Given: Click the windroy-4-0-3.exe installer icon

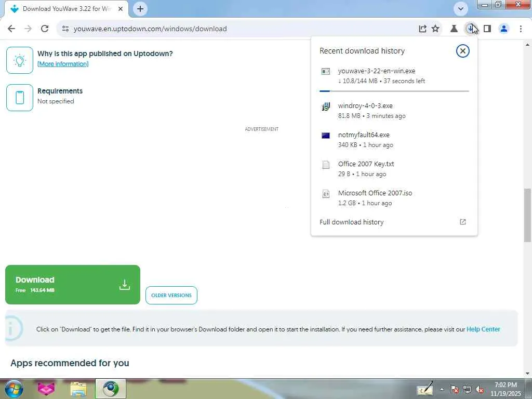Looking at the screenshot, I should coord(326,106).
